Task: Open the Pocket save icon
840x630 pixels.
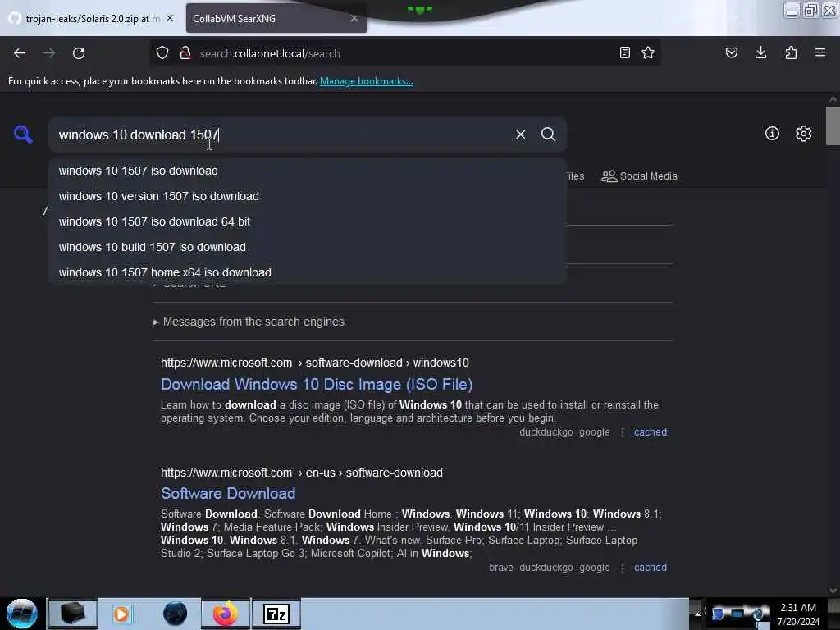Action: pyautogui.click(x=731, y=52)
